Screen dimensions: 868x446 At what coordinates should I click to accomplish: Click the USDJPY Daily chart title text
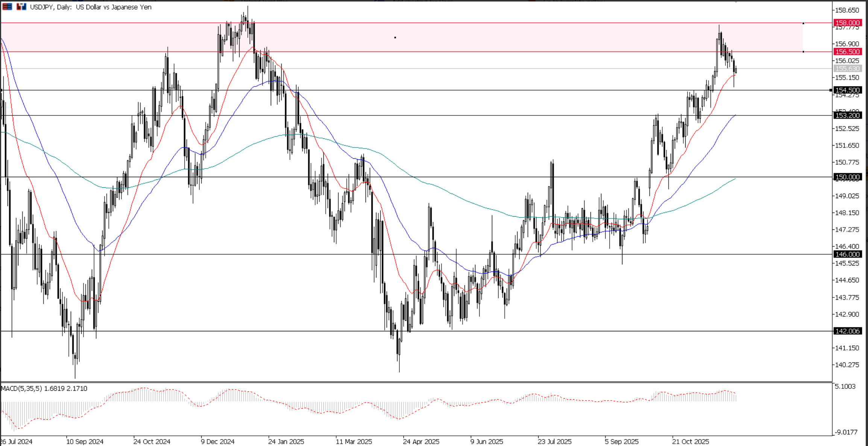click(x=90, y=7)
